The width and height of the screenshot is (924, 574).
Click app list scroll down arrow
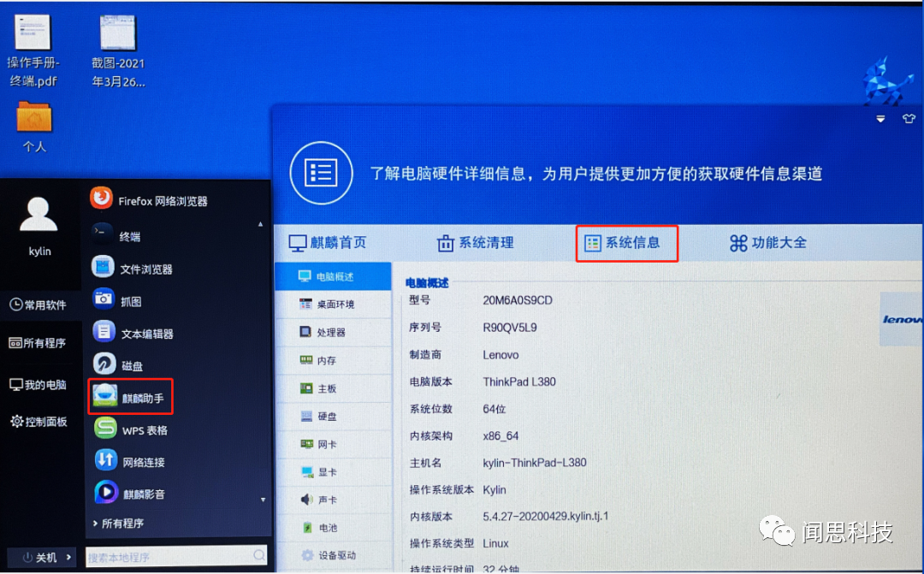tap(263, 500)
